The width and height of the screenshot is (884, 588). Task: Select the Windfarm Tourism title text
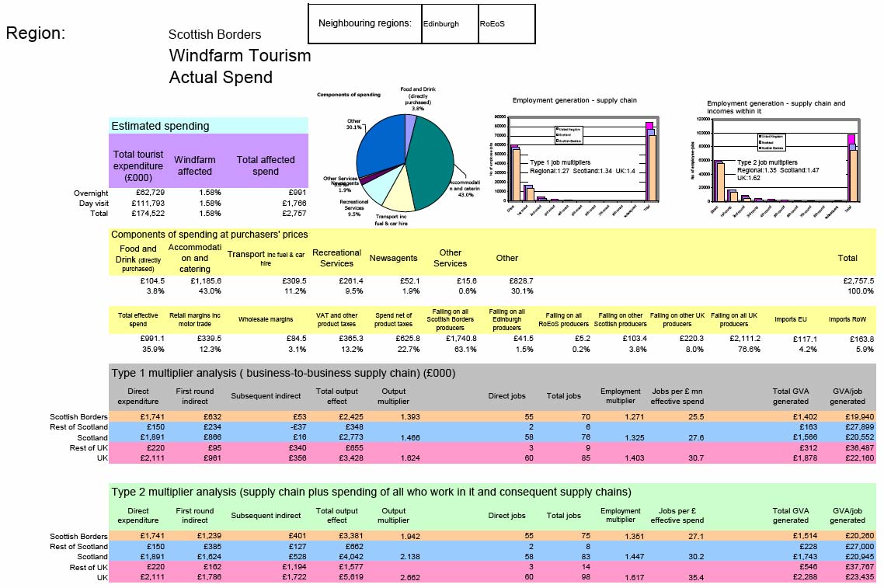point(240,56)
